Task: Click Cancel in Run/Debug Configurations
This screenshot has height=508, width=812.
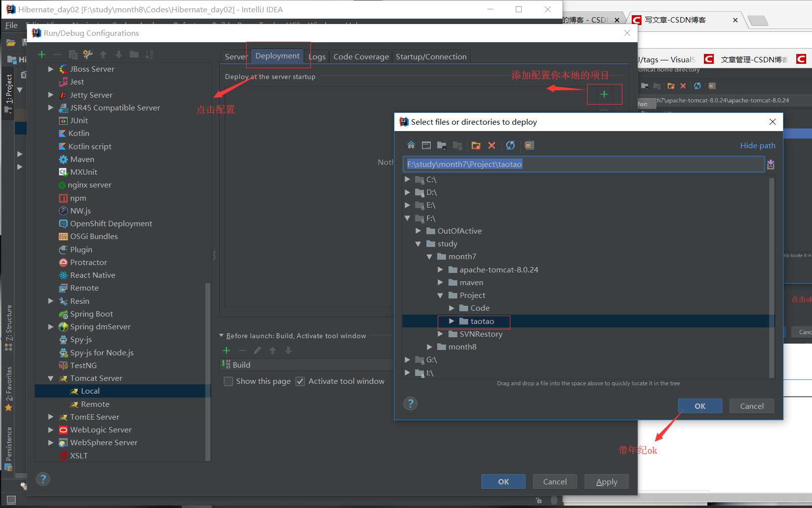Action: tap(555, 482)
